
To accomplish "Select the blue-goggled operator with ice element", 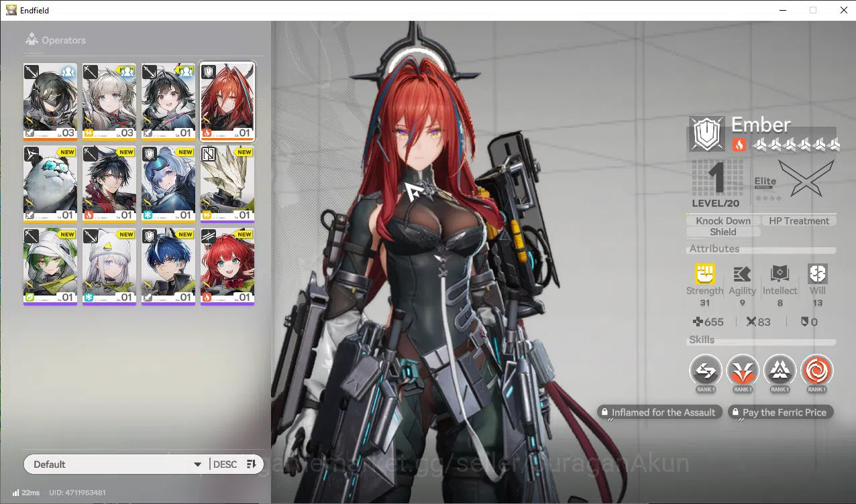I will point(168,184).
